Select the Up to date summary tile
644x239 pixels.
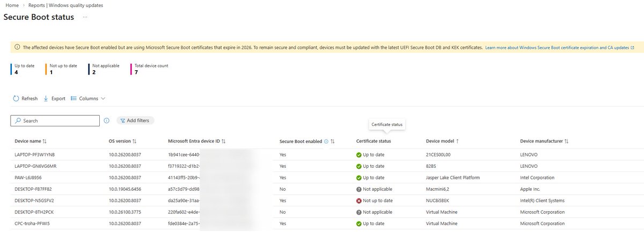click(21, 69)
